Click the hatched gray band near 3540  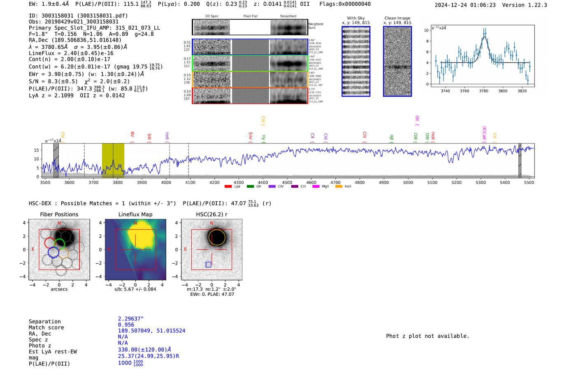(56, 160)
